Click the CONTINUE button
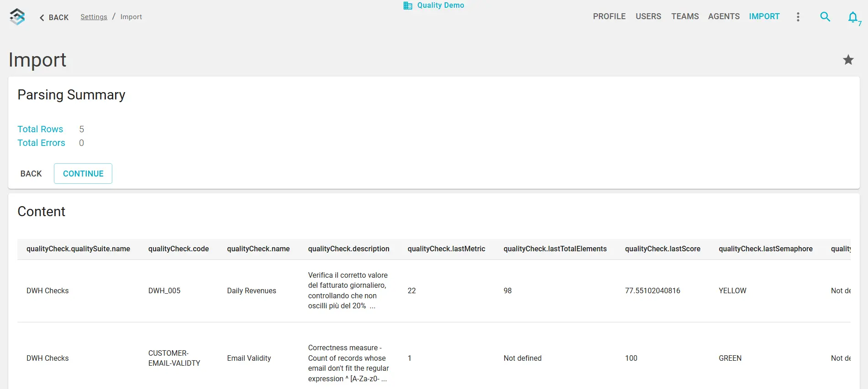 (83, 174)
